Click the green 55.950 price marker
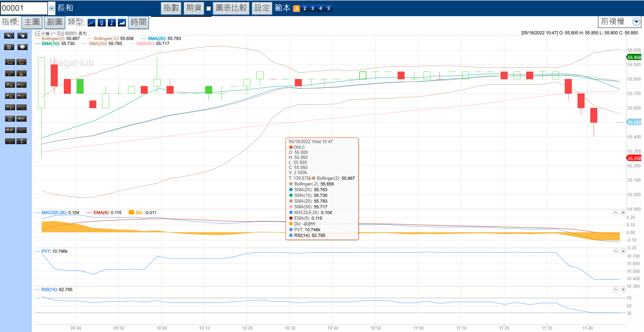This screenshot has height=332, width=644. [x=634, y=57]
